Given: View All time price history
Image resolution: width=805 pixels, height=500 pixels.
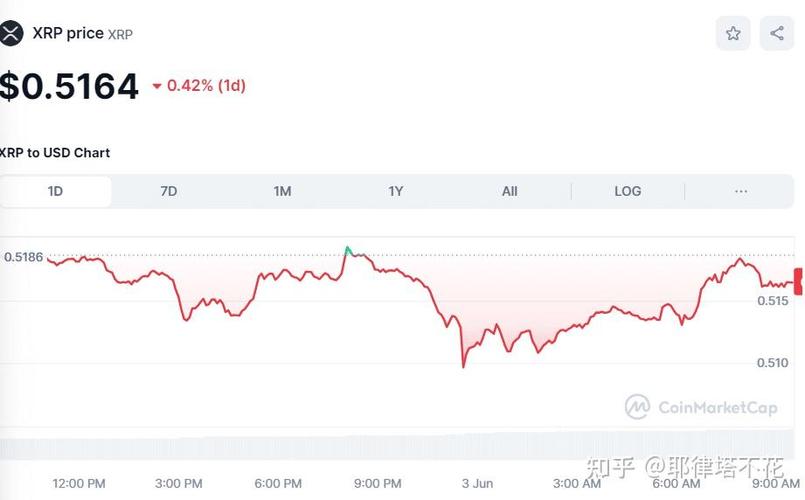Looking at the screenshot, I should pos(509,191).
